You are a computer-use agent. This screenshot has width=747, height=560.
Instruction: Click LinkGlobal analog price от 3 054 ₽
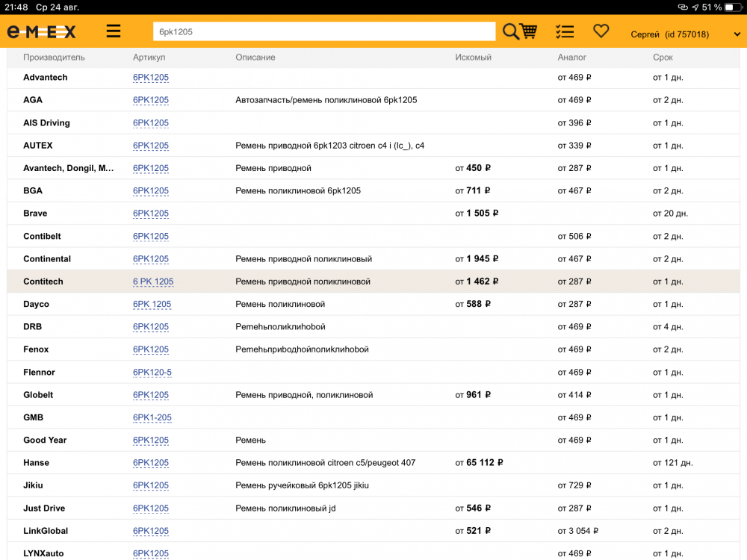point(578,530)
